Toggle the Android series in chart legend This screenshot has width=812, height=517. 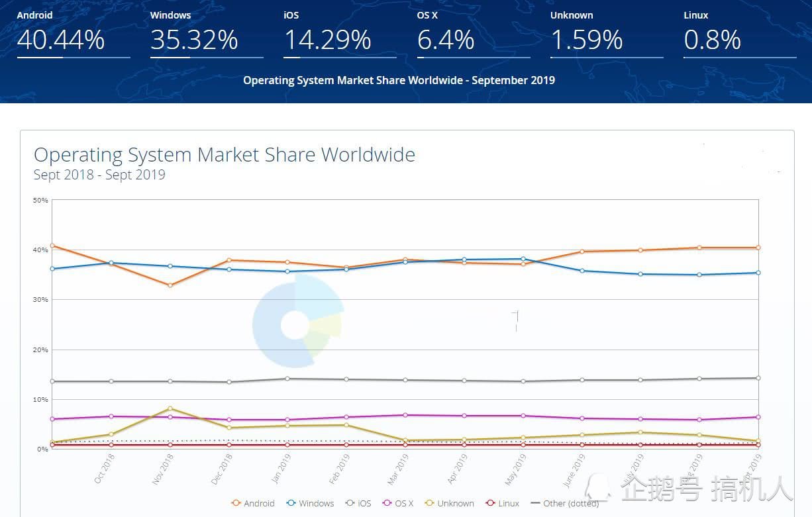252,503
